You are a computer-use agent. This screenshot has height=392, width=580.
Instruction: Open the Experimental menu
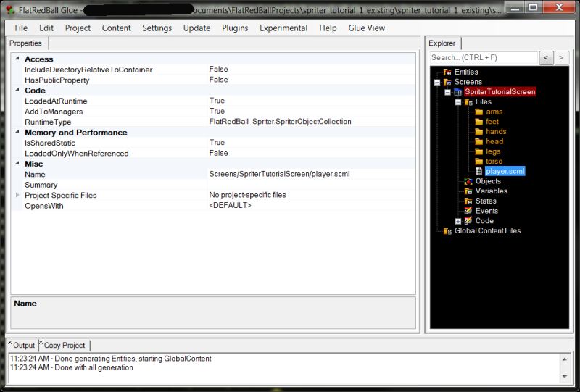click(283, 28)
